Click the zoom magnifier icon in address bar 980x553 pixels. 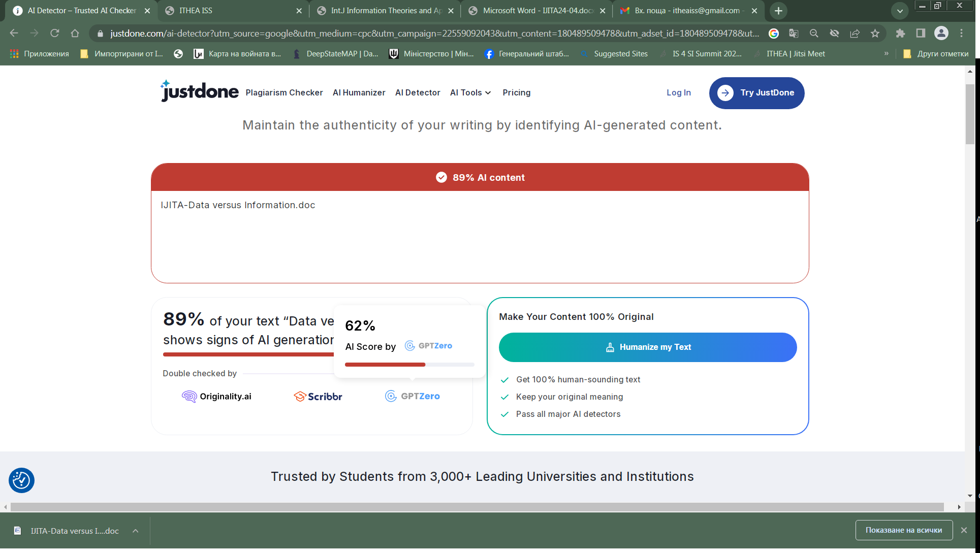tap(814, 34)
